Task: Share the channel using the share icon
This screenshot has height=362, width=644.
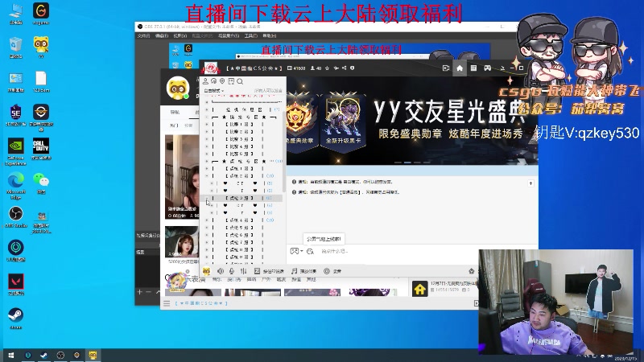Action: [x=345, y=68]
